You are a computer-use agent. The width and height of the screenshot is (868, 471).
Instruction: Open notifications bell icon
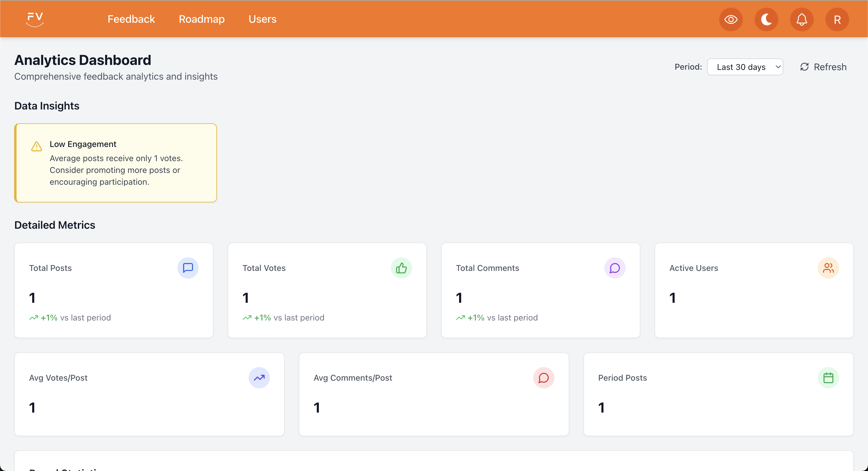tap(801, 19)
